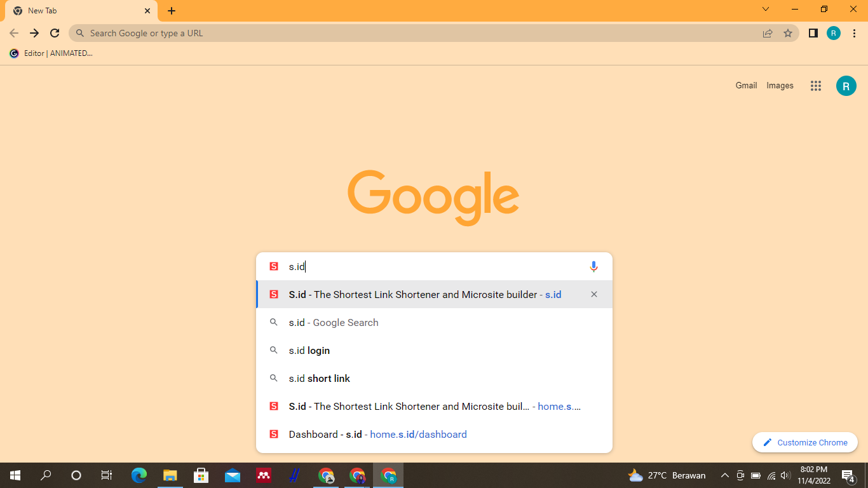Open the tab search chevron
The width and height of the screenshot is (868, 488).
(x=766, y=10)
